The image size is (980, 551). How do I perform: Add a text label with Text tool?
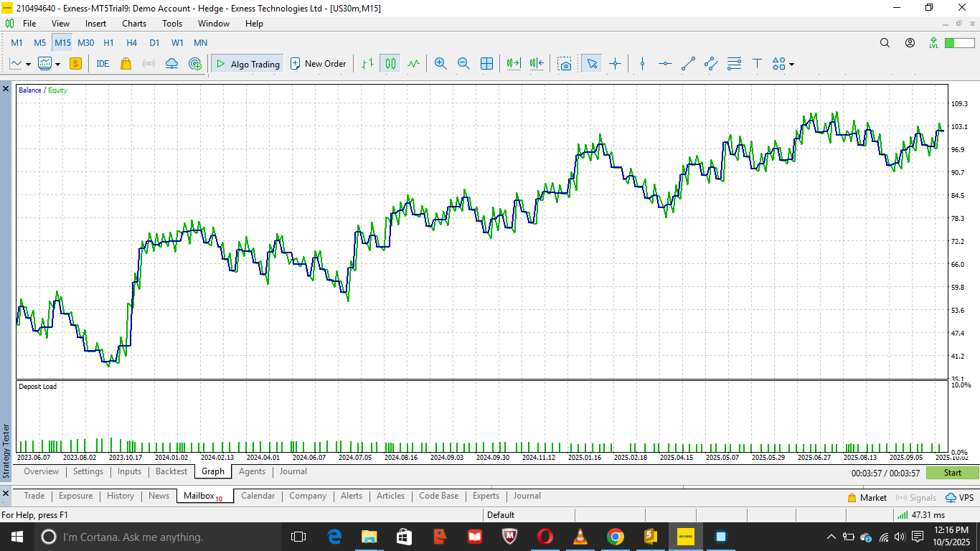click(x=757, y=64)
